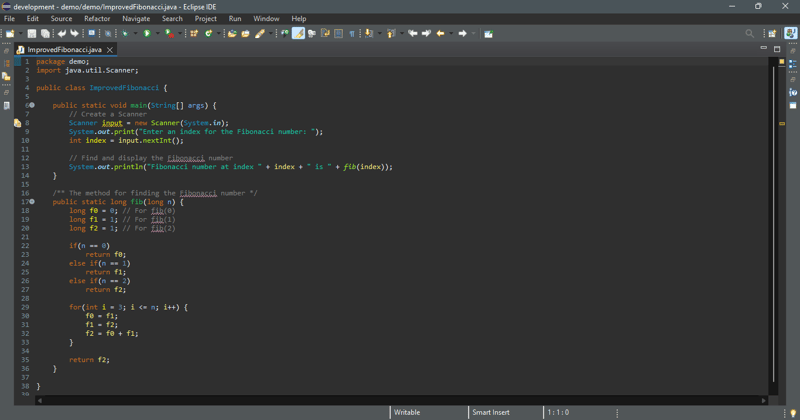Open the Console view icon on right trim

point(793,106)
